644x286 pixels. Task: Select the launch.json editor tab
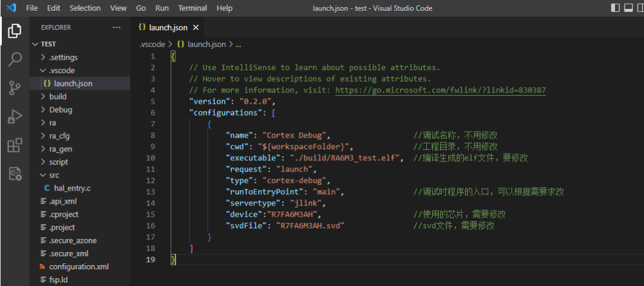pos(168,27)
